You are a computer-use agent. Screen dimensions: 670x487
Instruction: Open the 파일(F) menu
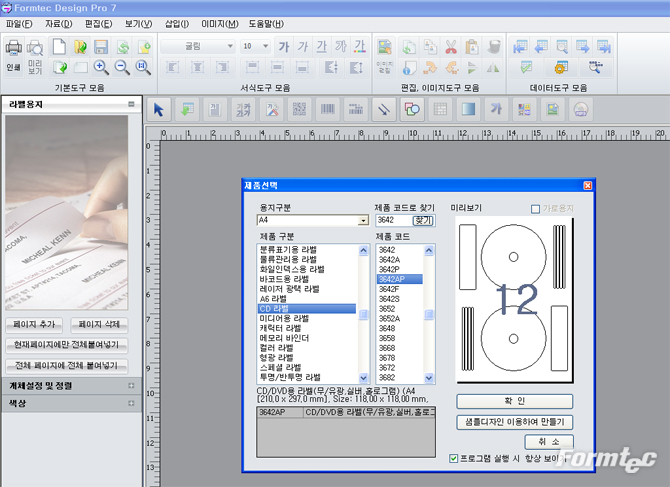pyautogui.click(x=19, y=24)
